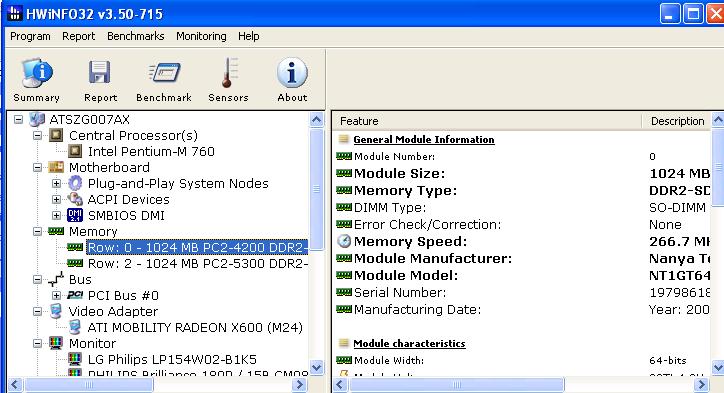724x393 pixels.
Task: Open the Help menu
Action: (248, 36)
